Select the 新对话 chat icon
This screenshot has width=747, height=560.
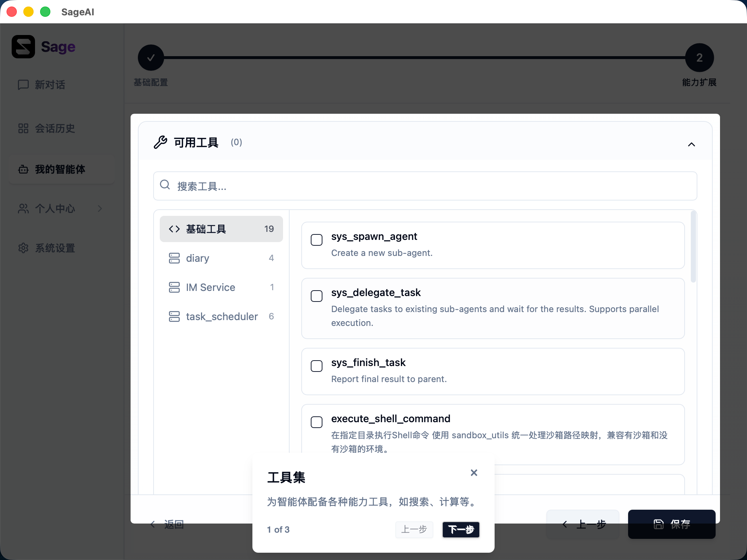pos(23,85)
